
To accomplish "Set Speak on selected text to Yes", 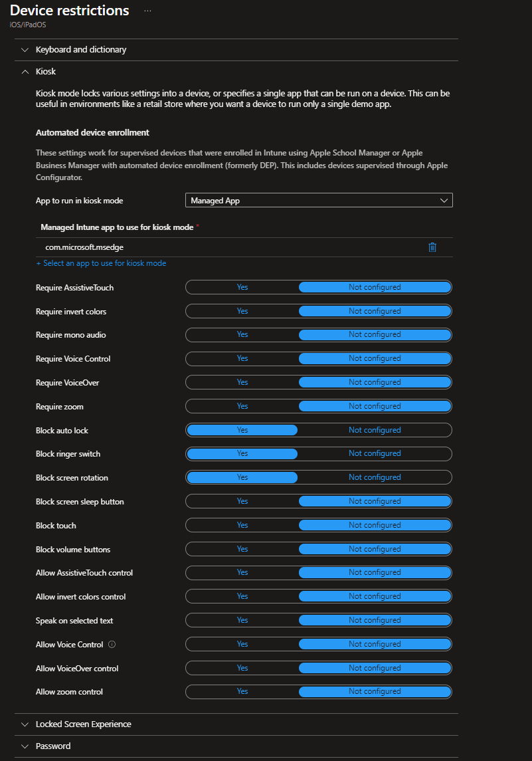I will click(242, 620).
